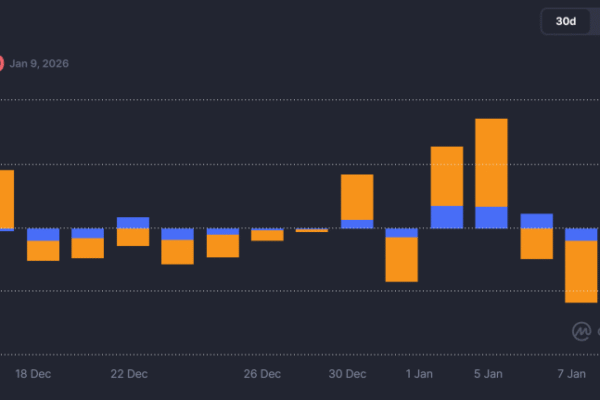The image size is (600, 400).
Task: Click the Jan 9, 2026 date label
Action: (x=40, y=64)
